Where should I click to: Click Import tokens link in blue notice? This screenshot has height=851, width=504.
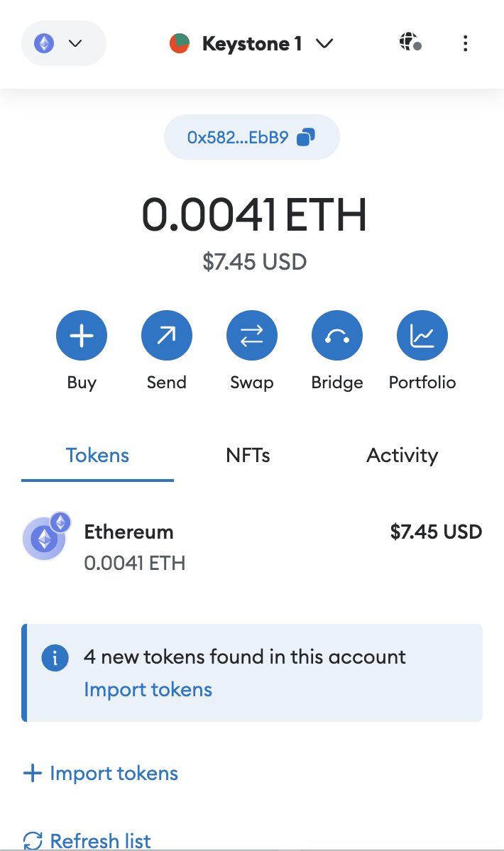(148, 689)
